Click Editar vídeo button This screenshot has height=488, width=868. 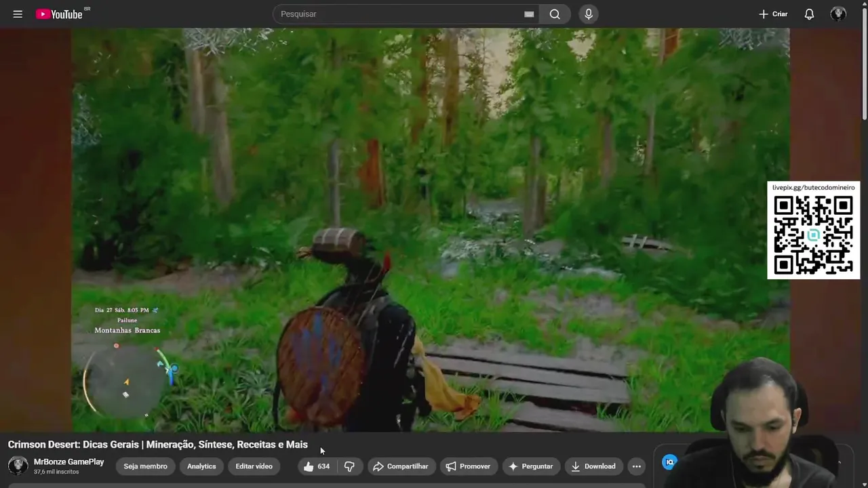pyautogui.click(x=254, y=466)
